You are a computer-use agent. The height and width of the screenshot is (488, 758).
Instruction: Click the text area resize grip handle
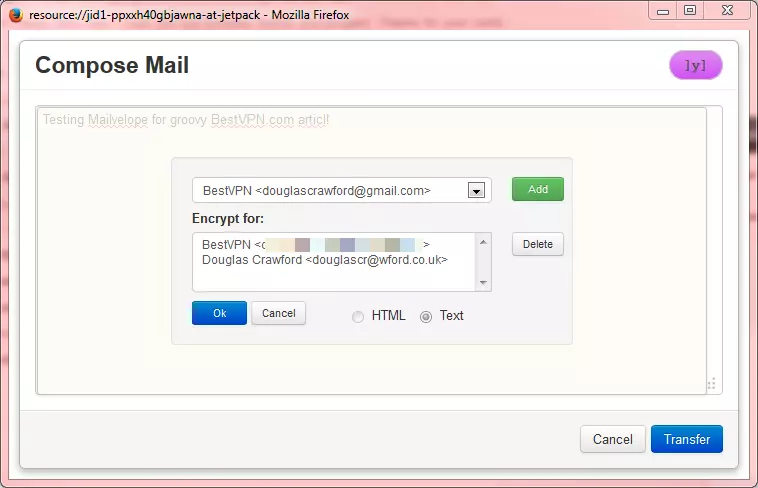tap(712, 384)
